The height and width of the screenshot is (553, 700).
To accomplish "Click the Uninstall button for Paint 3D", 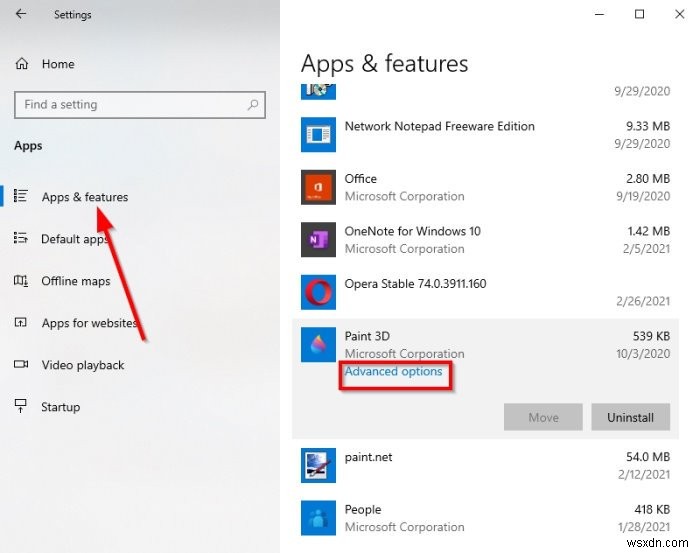I will coord(630,417).
